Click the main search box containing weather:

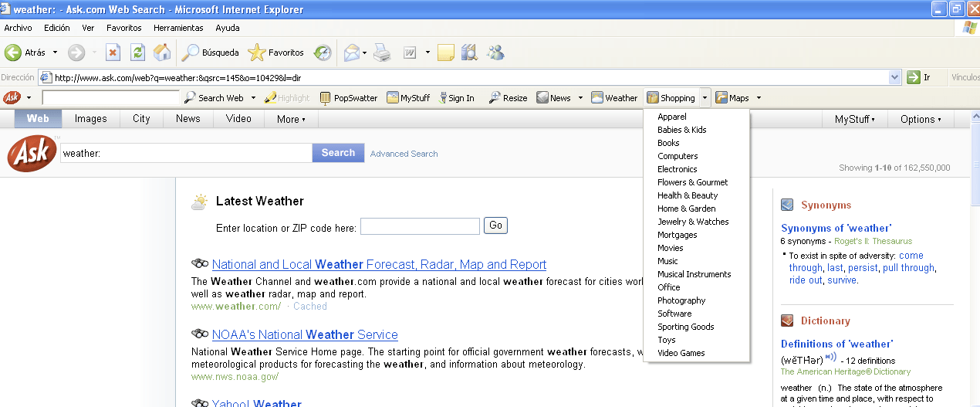point(186,153)
